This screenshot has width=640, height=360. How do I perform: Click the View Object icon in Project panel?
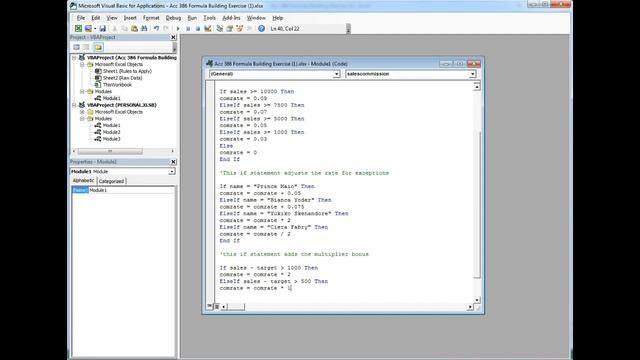[x=86, y=47]
